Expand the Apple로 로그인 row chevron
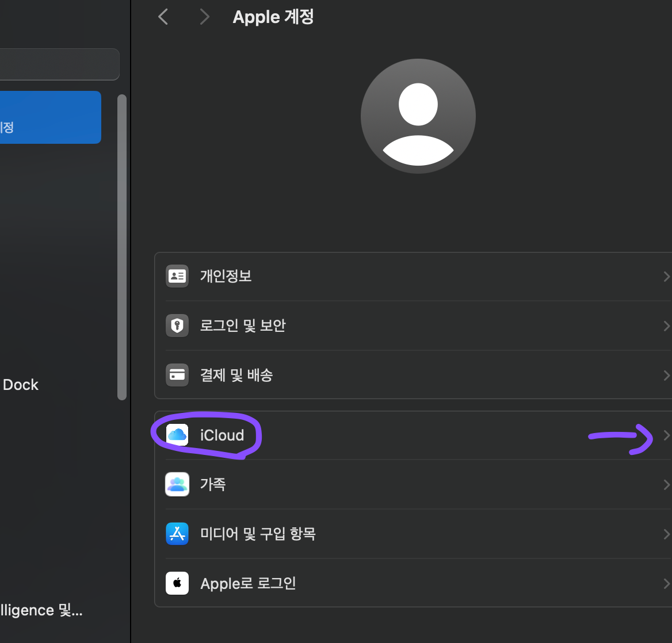This screenshot has height=643, width=672. coord(666,583)
